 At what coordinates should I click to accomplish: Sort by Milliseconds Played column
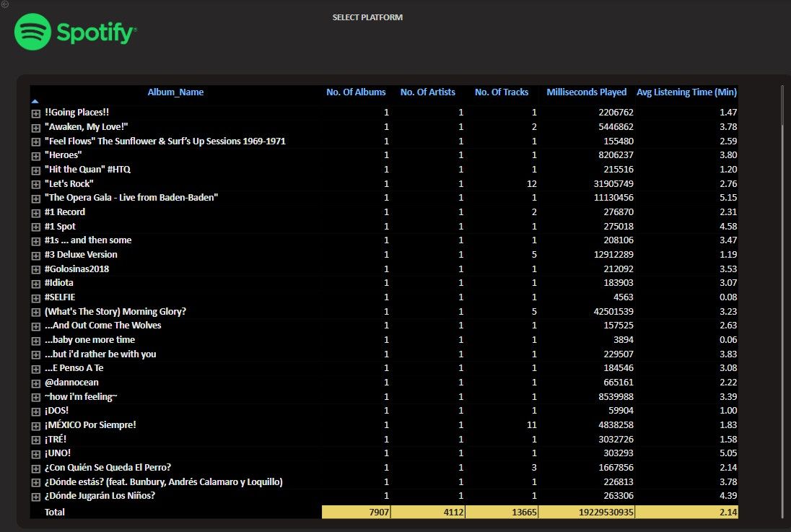click(x=586, y=92)
